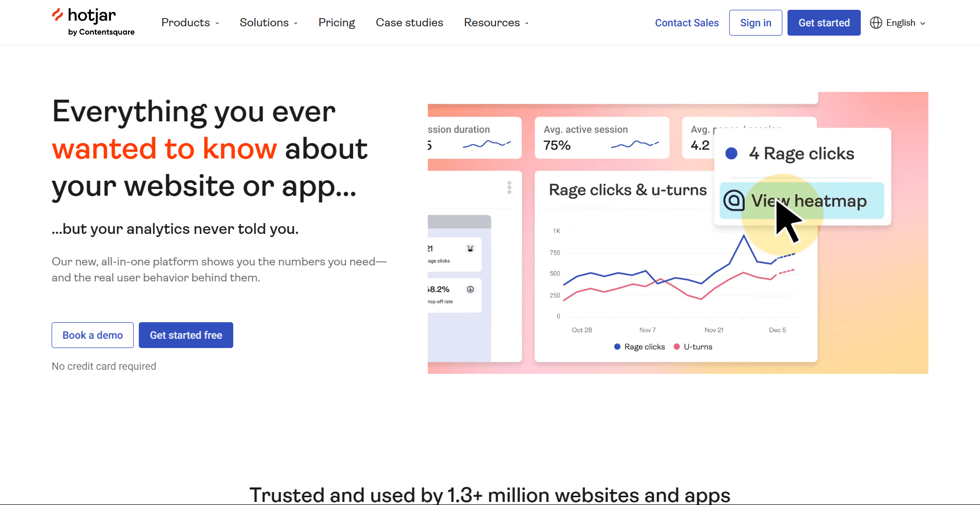980x505 pixels.
Task: Click the globe language icon
Action: pyautogui.click(x=876, y=23)
